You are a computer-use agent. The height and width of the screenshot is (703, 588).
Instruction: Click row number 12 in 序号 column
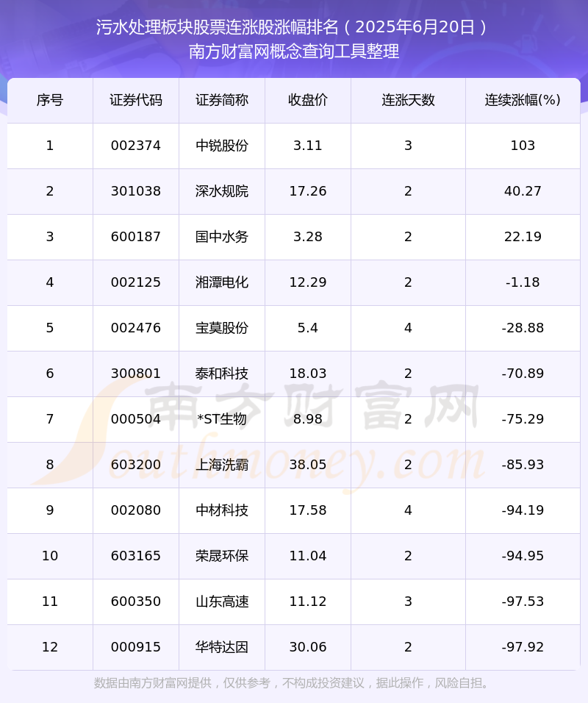coord(50,647)
